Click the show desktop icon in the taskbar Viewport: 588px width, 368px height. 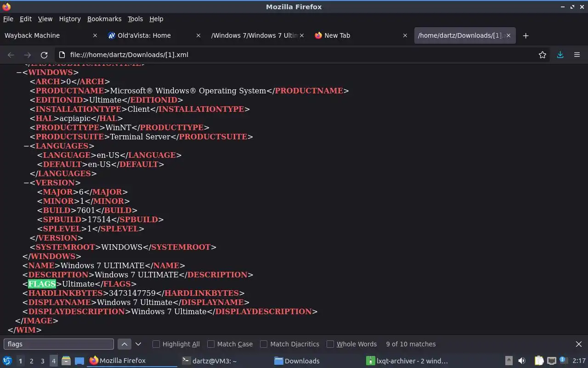pos(79,361)
